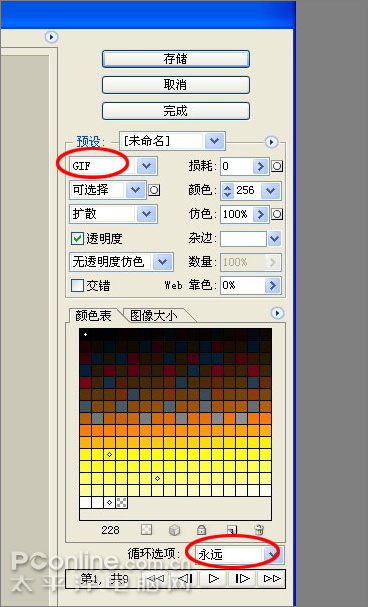Click the 228 color count text
Viewport: 368px width, 607px height.
pyautogui.click(x=110, y=530)
